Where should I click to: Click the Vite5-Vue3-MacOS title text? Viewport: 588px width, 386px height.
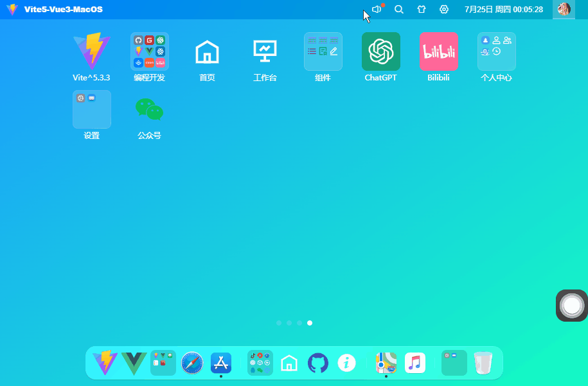64,10
